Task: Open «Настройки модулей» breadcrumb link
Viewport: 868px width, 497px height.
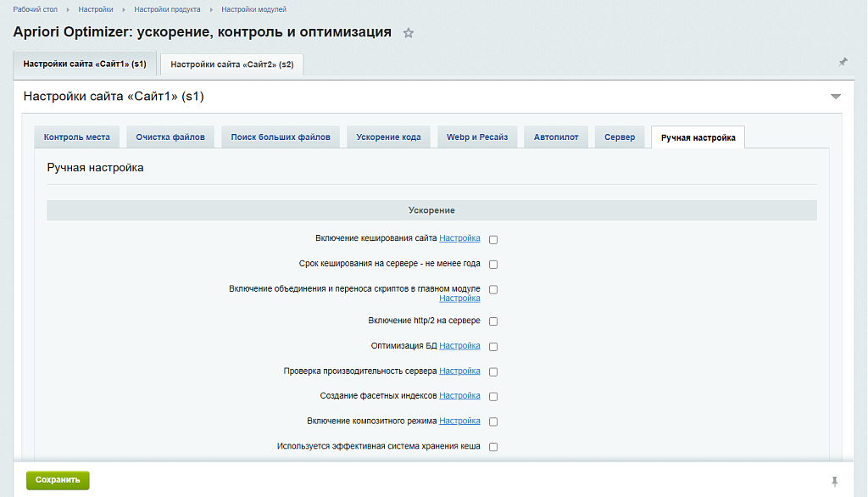Action: click(253, 9)
